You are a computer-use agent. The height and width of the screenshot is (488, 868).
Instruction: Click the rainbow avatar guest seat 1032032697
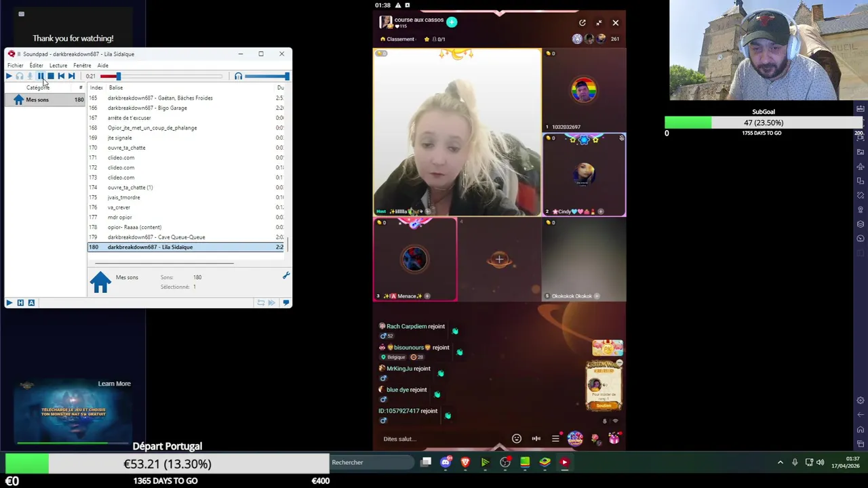pos(584,90)
